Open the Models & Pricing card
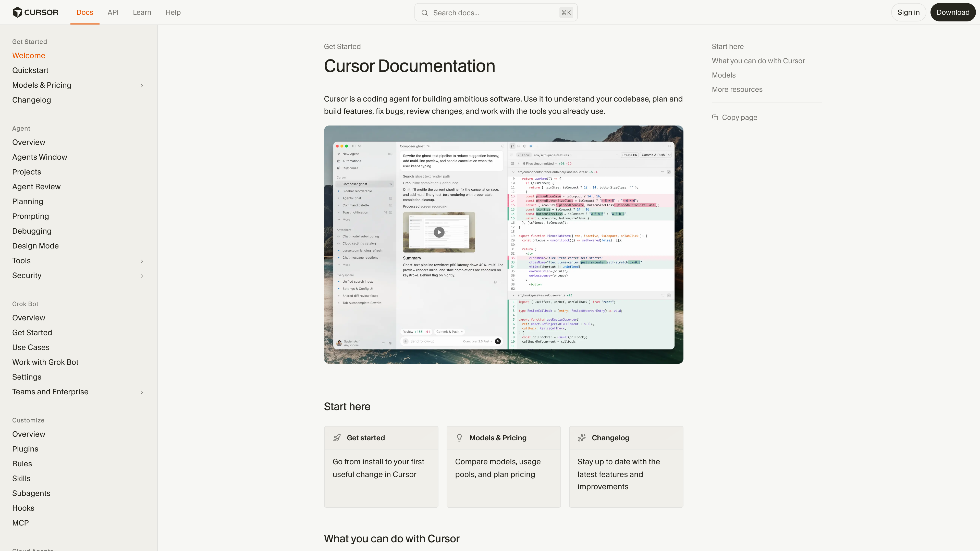Screen dimensions: 980x551 503,467
